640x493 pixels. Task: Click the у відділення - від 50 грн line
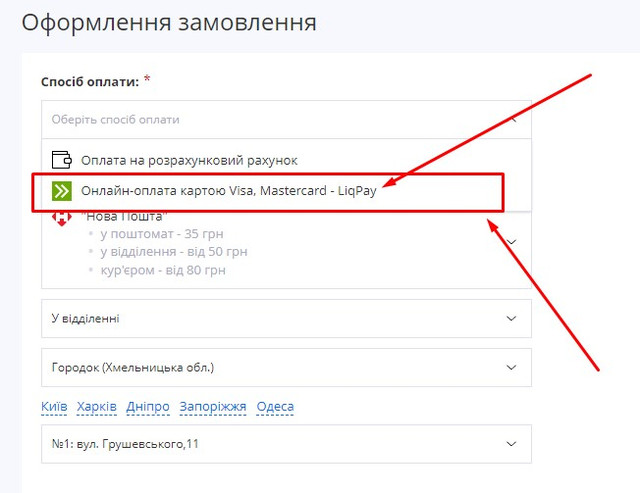174,252
